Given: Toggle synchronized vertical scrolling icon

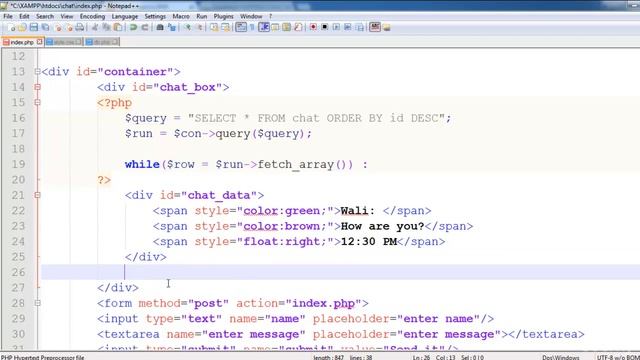Looking at the screenshot, I should pos(214,27).
